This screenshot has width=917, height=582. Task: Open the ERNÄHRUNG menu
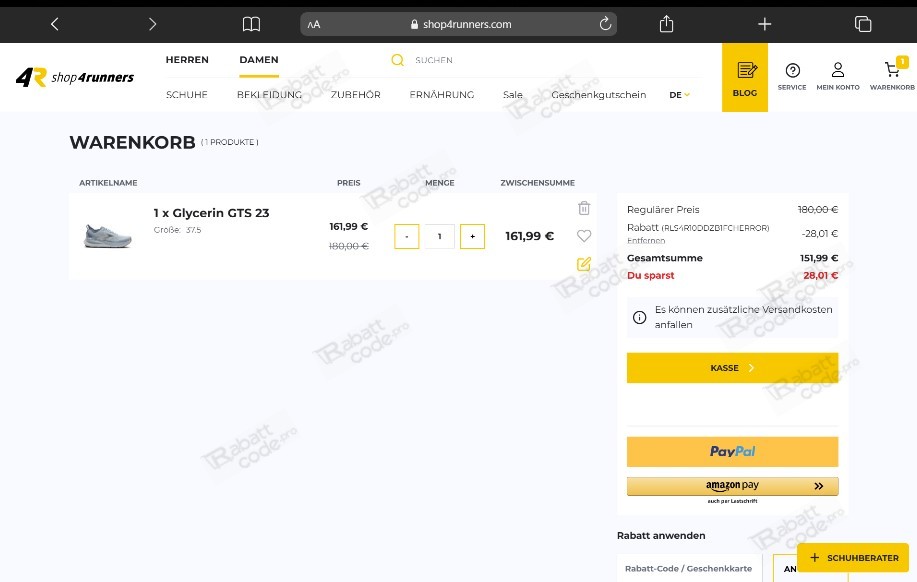pyautogui.click(x=442, y=95)
